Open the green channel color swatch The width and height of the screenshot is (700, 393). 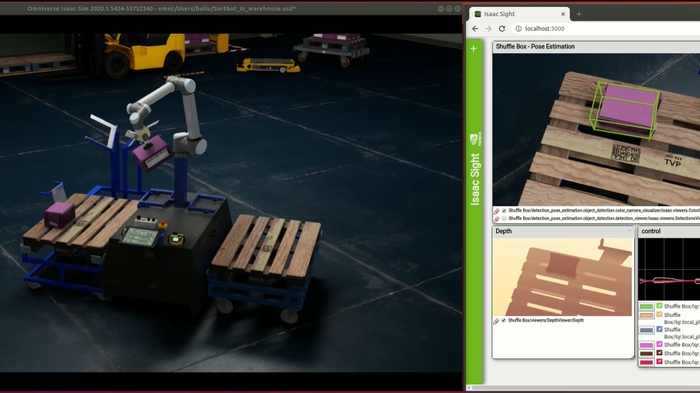pos(646,306)
